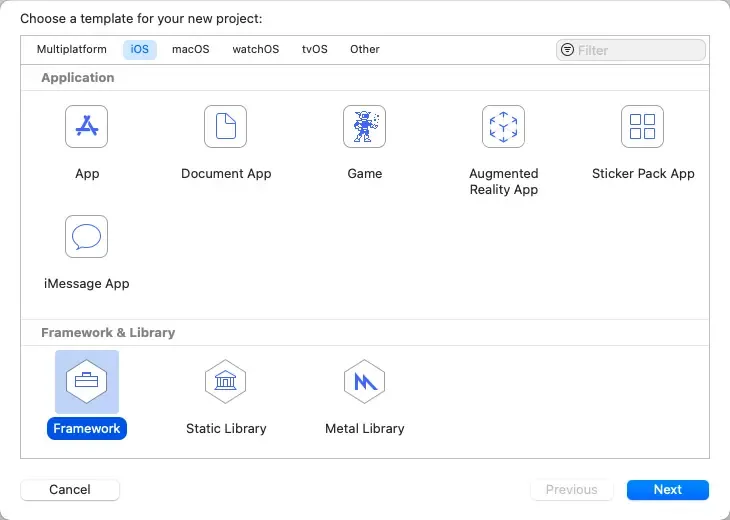The width and height of the screenshot is (730, 520).
Task: Click the filter icon in search field
Action: pos(568,50)
